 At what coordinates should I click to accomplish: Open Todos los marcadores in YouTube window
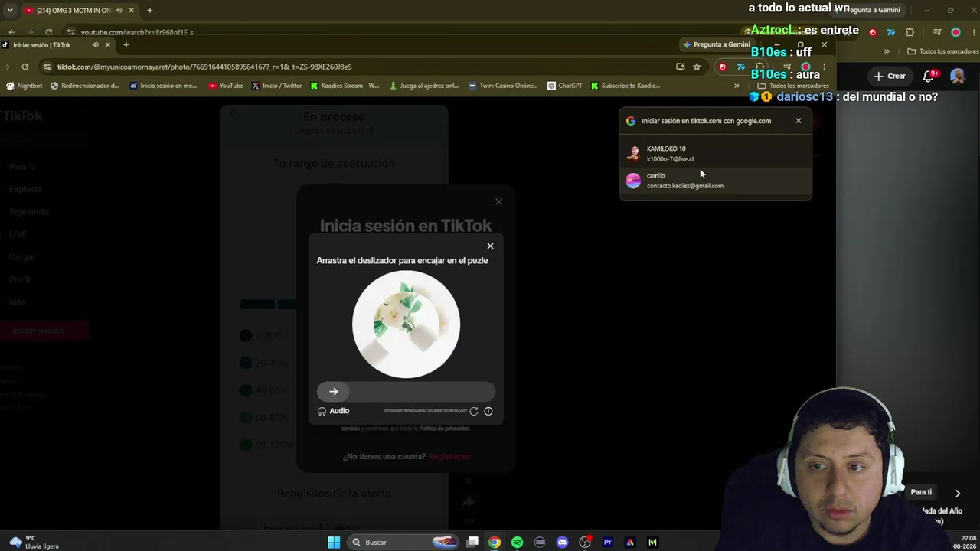[x=943, y=51]
